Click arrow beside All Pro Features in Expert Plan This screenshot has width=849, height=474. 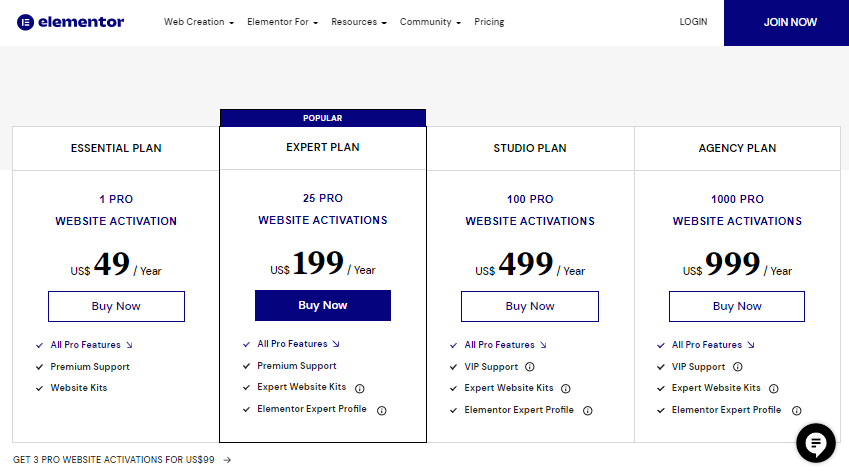coord(336,344)
